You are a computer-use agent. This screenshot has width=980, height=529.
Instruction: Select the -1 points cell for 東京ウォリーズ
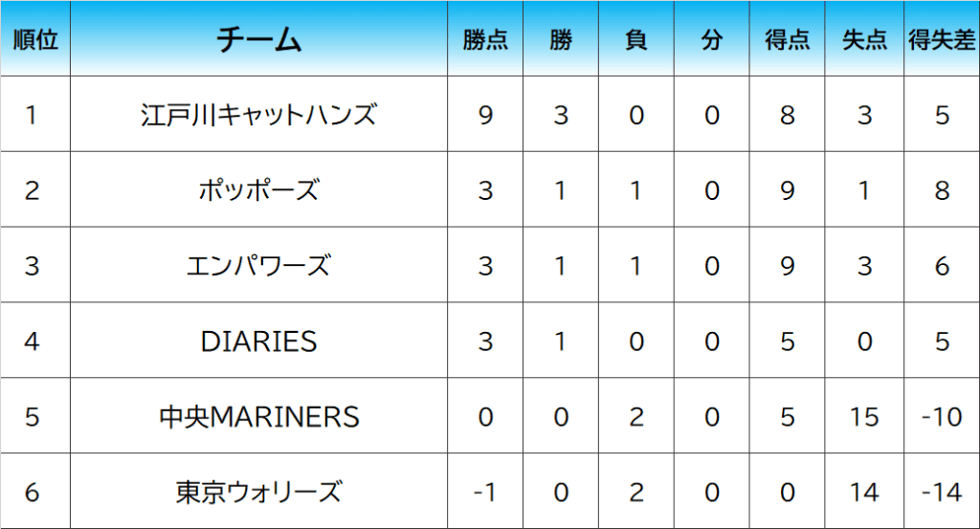485,492
